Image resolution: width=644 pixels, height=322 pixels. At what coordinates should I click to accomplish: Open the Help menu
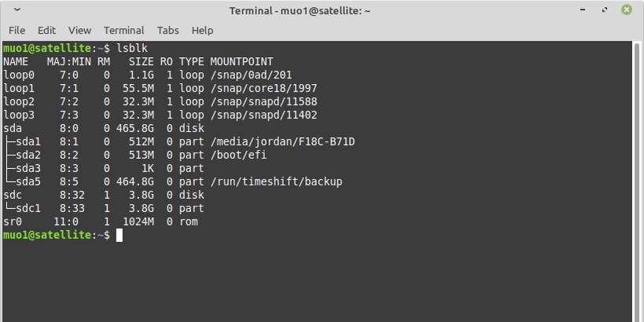click(x=202, y=30)
